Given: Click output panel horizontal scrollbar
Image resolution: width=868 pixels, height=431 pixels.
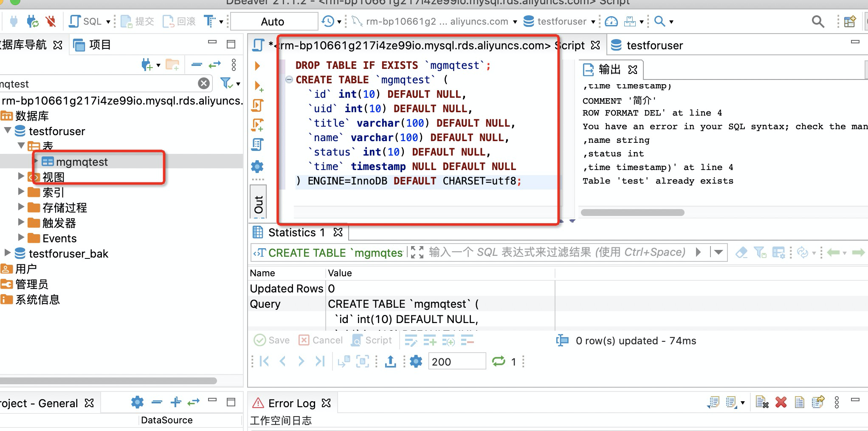Looking at the screenshot, I should [x=632, y=213].
